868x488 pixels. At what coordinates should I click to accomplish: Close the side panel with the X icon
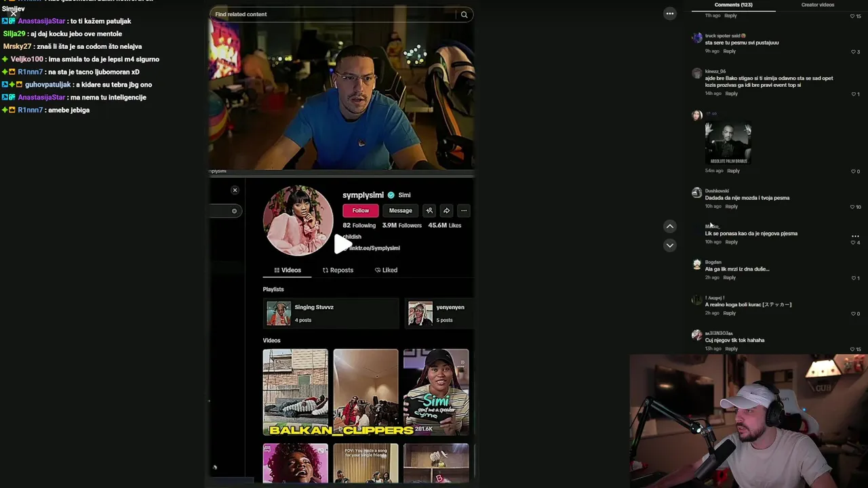pyautogui.click(x=235, y=190)
